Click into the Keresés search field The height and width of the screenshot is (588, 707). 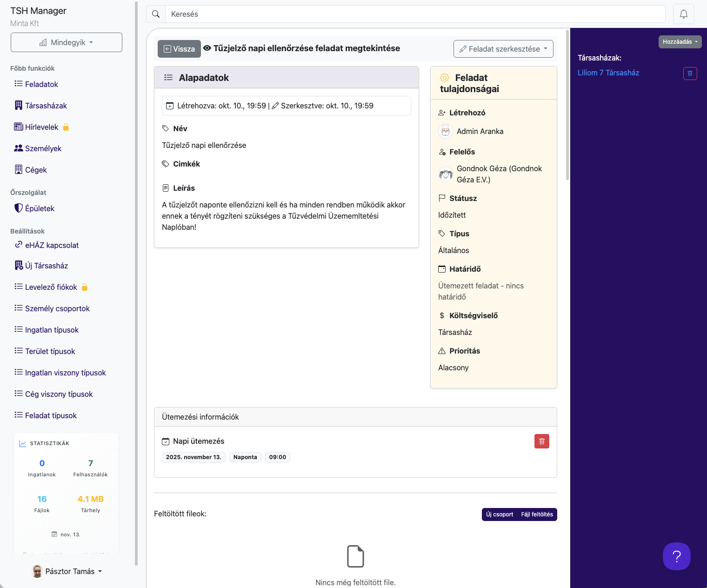[x=414, y=14]
